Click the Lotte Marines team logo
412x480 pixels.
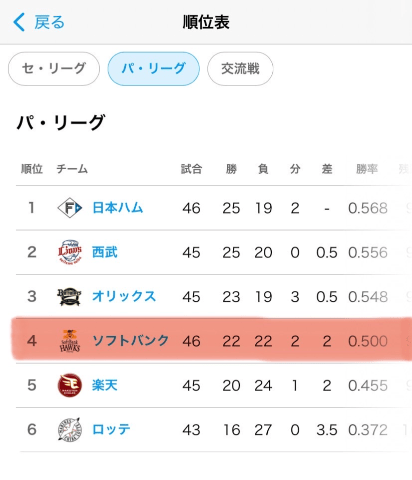[x=69, y=429]
